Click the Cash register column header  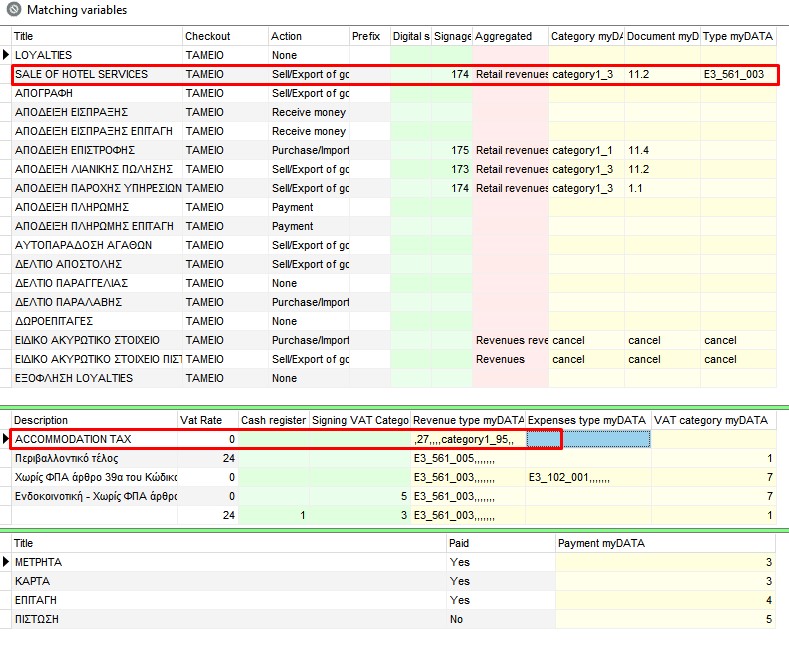(274, 420)
